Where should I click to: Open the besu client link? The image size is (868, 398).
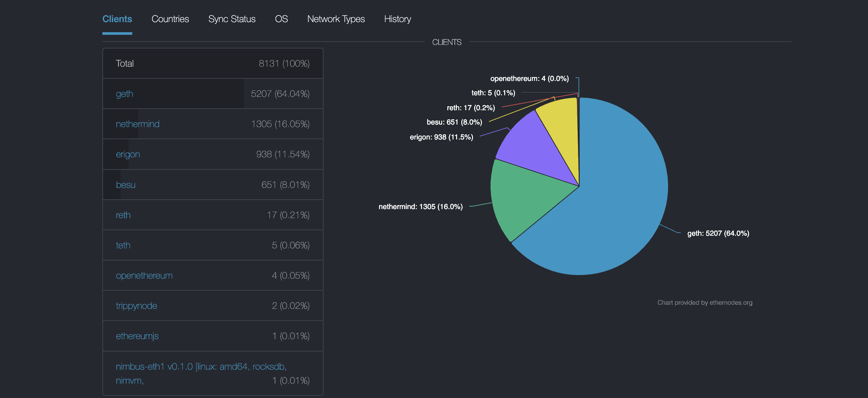pyautogui.click(x=125, y=185)
